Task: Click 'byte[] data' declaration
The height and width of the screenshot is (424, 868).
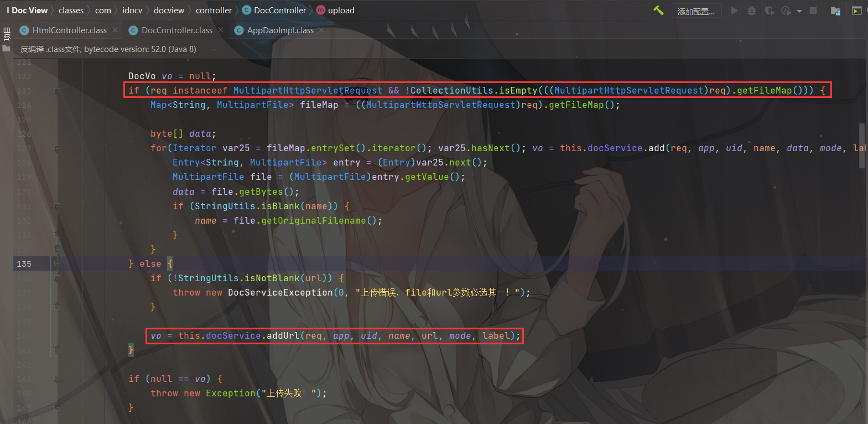Action: pyautogui.click(x=183, y=133)
